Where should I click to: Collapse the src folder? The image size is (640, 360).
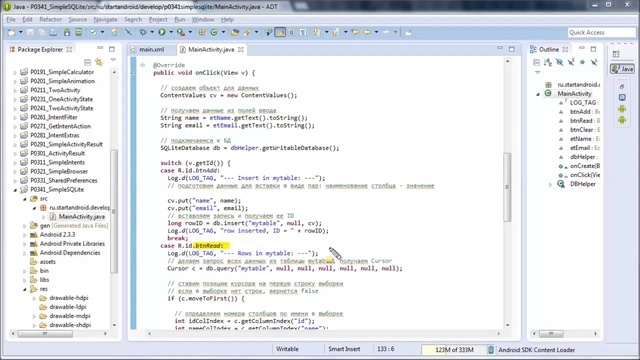[x=25, y=199]
